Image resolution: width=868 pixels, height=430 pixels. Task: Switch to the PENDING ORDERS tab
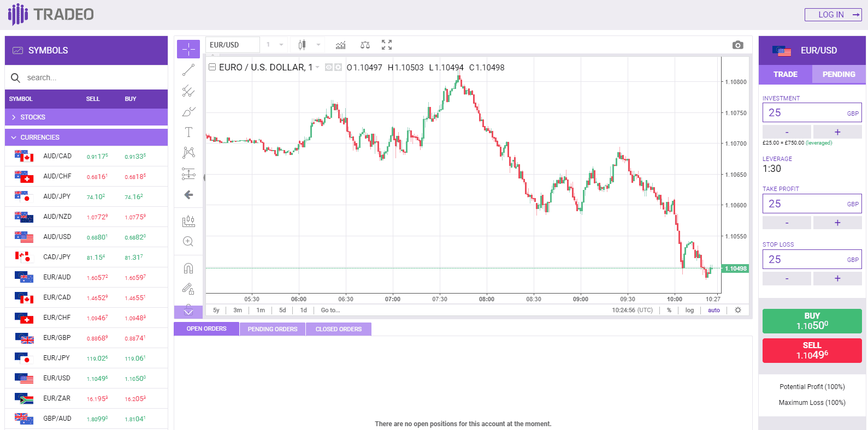click(273, 329)
